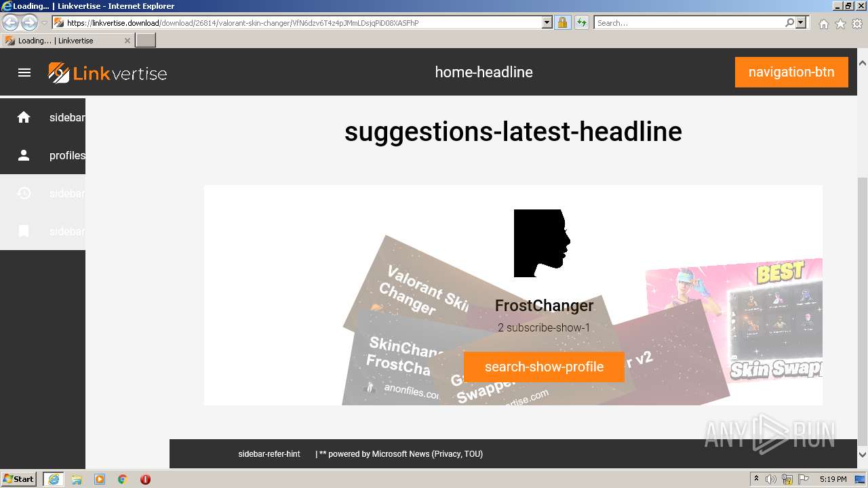Expand the address bar history dropdown
This screenshot has height=488, width=868.
[x=547, y=22]
